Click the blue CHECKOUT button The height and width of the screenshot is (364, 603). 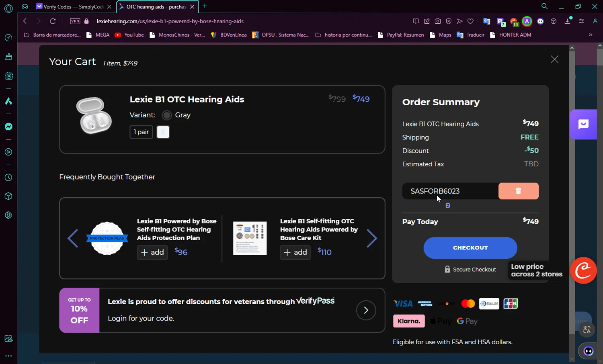point(470,248)
